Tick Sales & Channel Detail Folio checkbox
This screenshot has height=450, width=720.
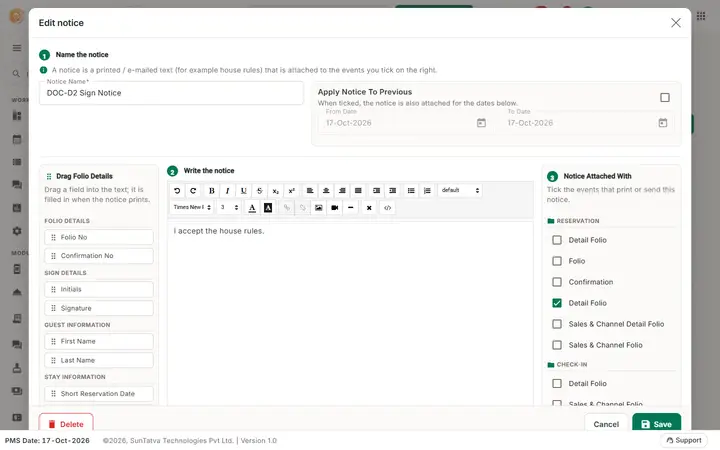click(x=557, y=324)
